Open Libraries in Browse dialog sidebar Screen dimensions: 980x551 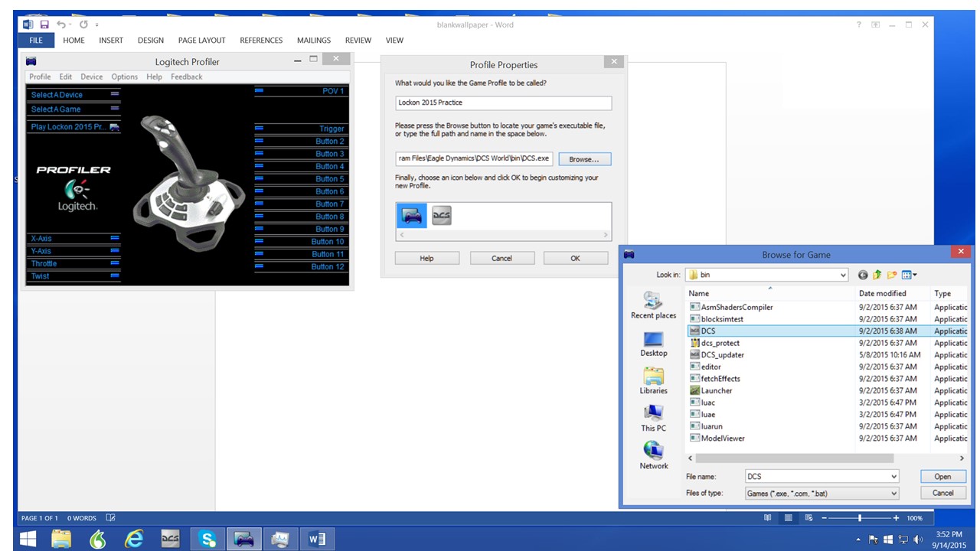[x=653, y=380]
